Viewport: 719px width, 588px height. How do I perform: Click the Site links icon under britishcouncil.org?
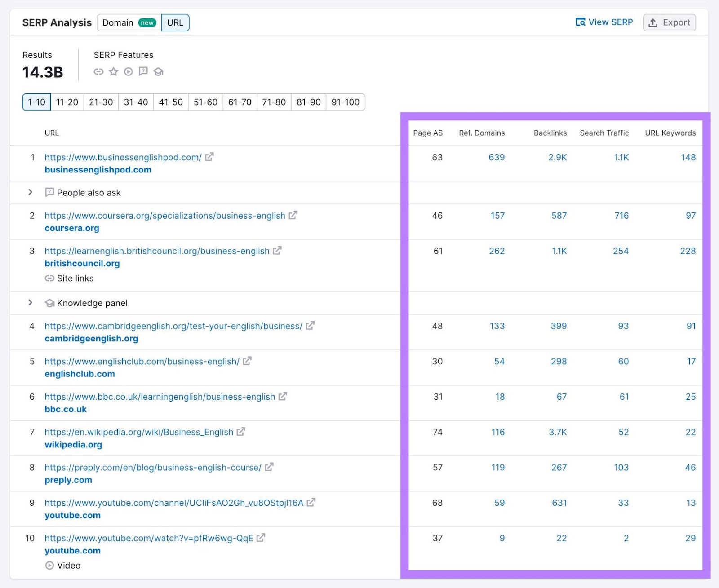tap(50, 278)
